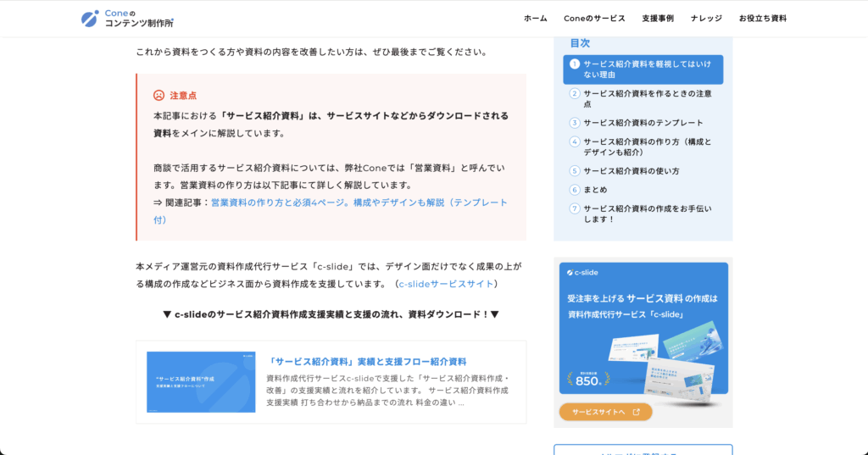Click banner text 受注率を上げる サービス資料 の作成は

tap(643, 298)
